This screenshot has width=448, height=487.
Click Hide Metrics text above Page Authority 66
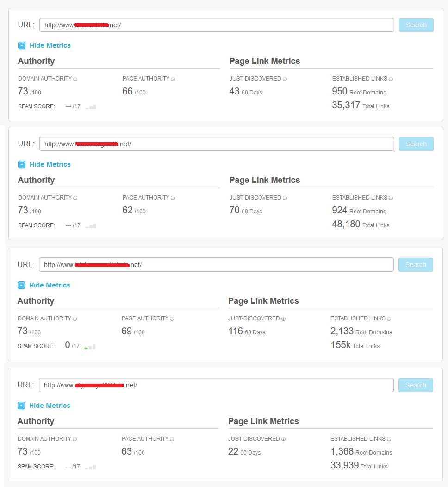[x=50, y=45]
